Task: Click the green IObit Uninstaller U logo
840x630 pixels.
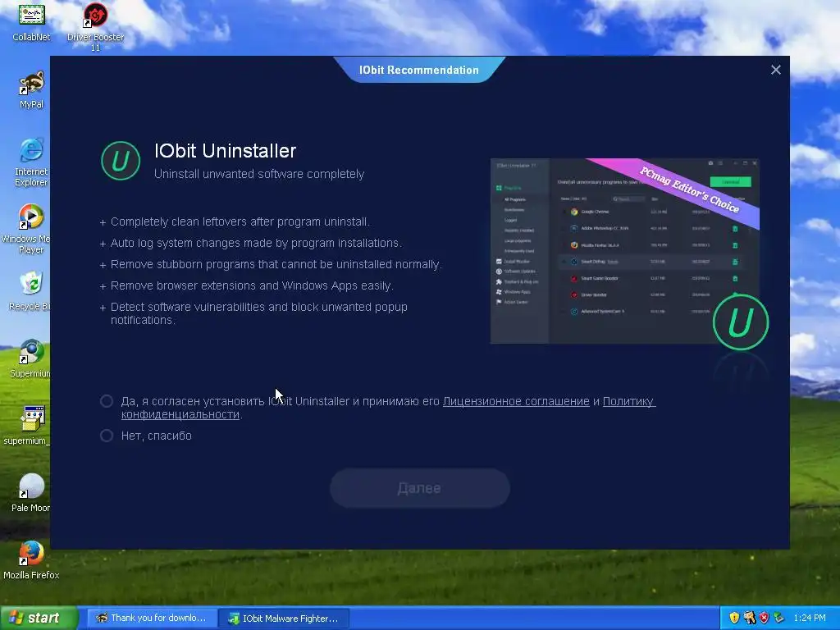Action: click(121, 161)
